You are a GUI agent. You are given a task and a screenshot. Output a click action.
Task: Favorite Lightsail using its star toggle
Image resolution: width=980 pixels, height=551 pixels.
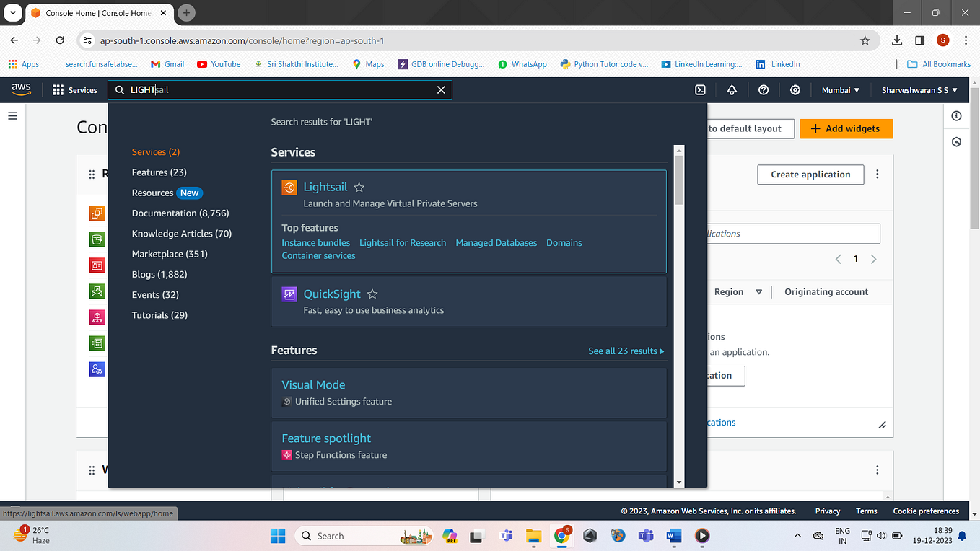pos(359,186)
